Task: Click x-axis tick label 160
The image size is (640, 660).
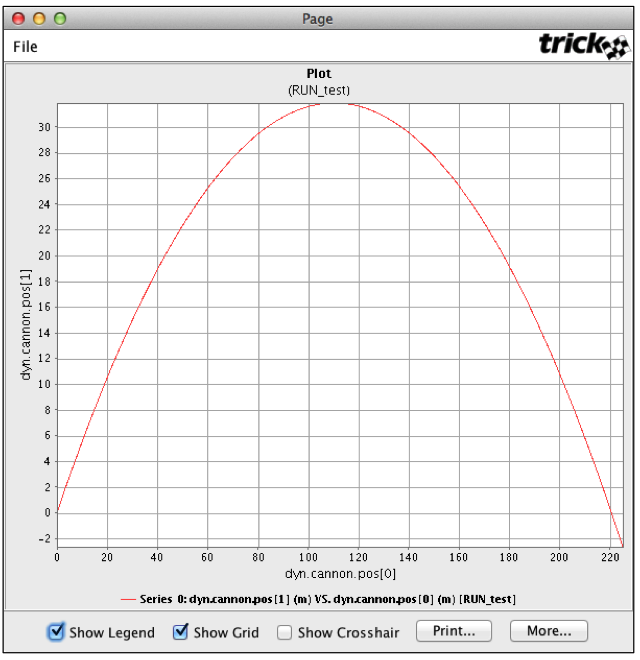Action: (x=459, y=557)
